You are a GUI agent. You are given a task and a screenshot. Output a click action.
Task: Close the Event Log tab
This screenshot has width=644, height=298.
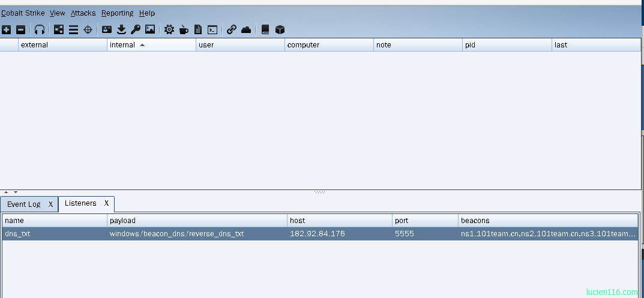pyautogui.click(x=50, y=204)
